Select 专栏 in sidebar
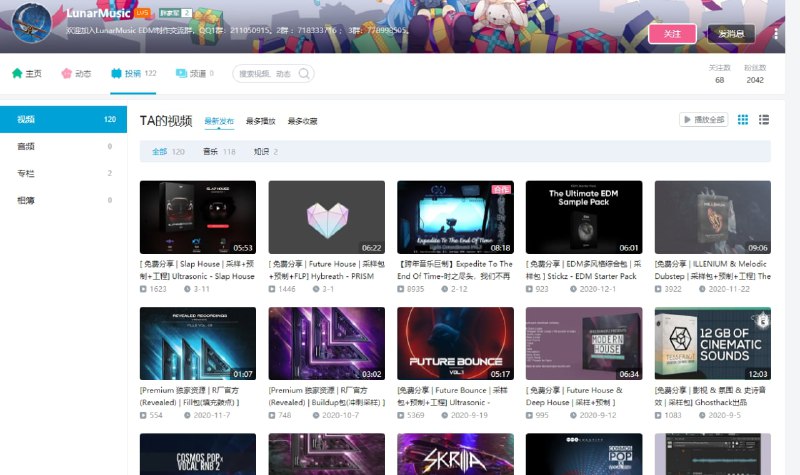Viewport: 800px width, 475px height. pos(63,173)
